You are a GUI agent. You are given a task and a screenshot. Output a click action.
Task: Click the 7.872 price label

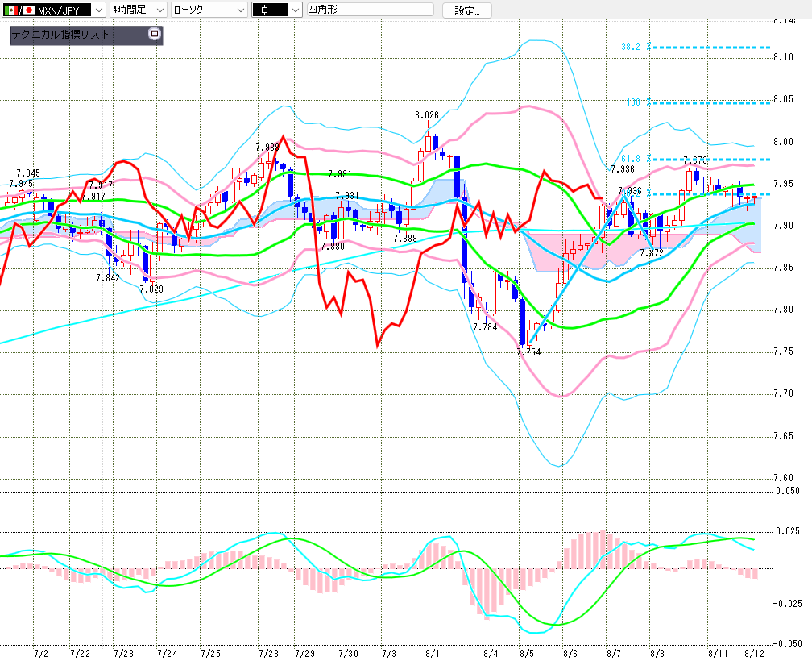[x=652, y=253]
